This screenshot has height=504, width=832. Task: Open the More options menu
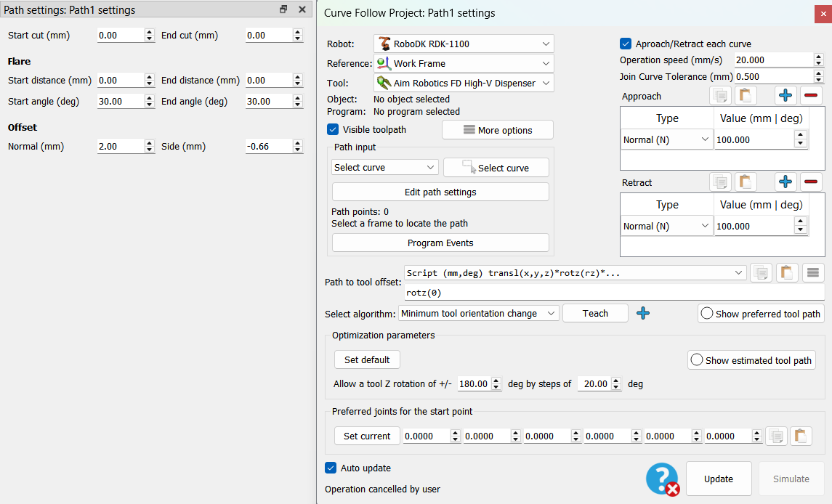[497, 129]
